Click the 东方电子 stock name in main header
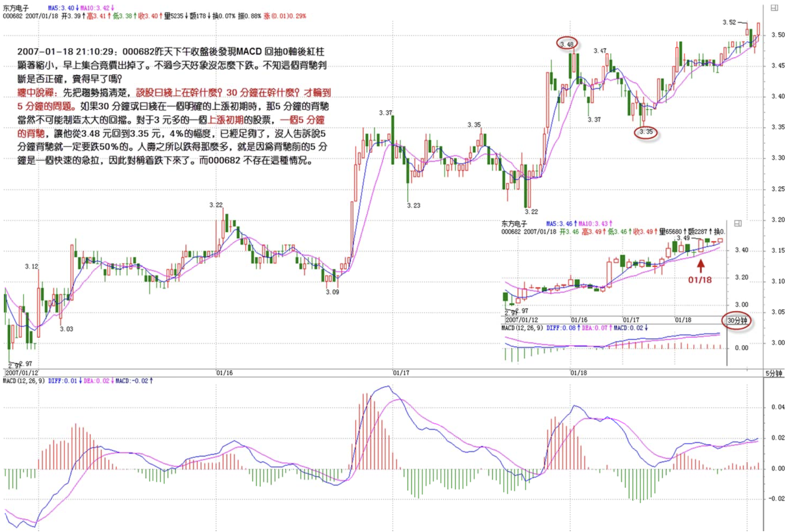The width and height of the screenshot is (788, 532). [16, 8]
